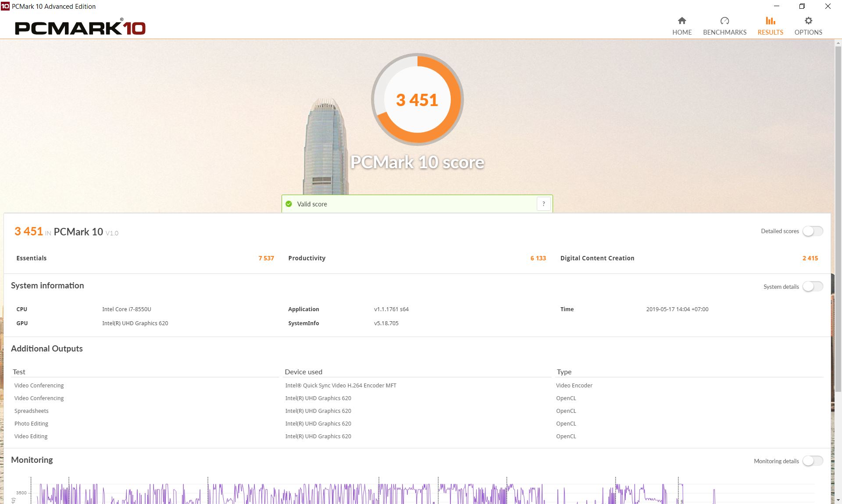Click the Additional Outputs heading
This screenshot has width=842, height=504.
tap(47, 348)
